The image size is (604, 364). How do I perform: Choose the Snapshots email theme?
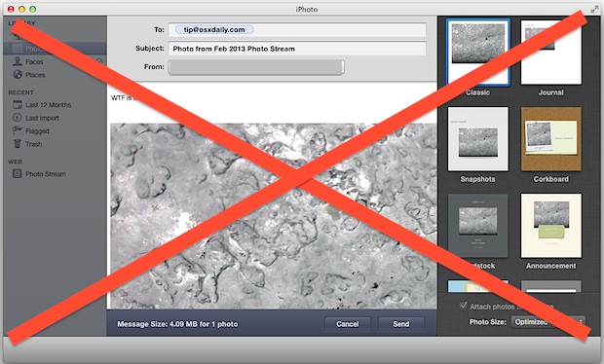[x=477, y=139]
